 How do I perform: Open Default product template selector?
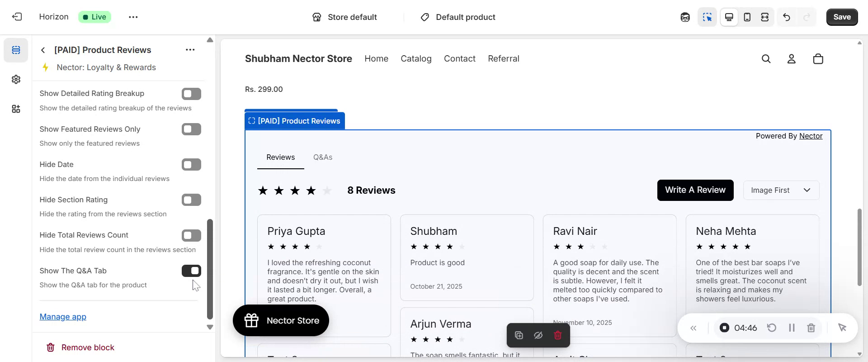click(458, 17)
